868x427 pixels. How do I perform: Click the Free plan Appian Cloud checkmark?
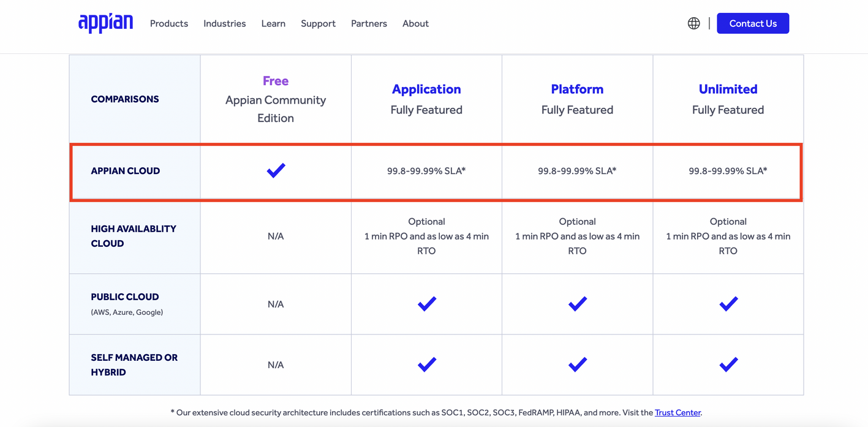pyautogui.click(x=276, y=170)
